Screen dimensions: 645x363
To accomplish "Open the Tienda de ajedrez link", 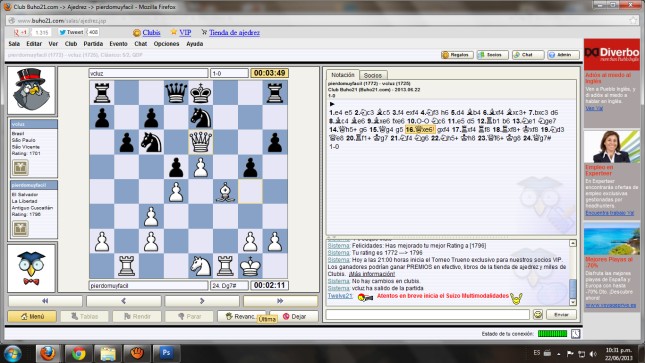I will (234, 33).
